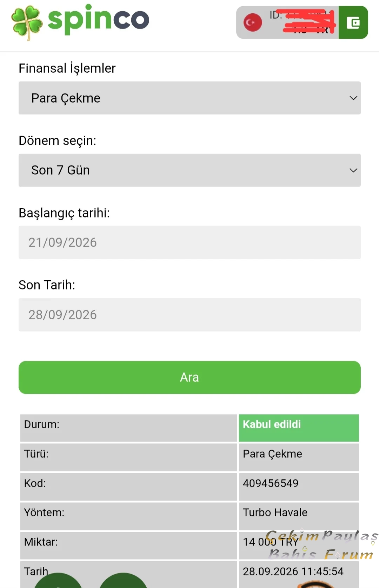Tap the left dark green floating circle
Viewport: 379px width, 588px height.
(58, 581)
